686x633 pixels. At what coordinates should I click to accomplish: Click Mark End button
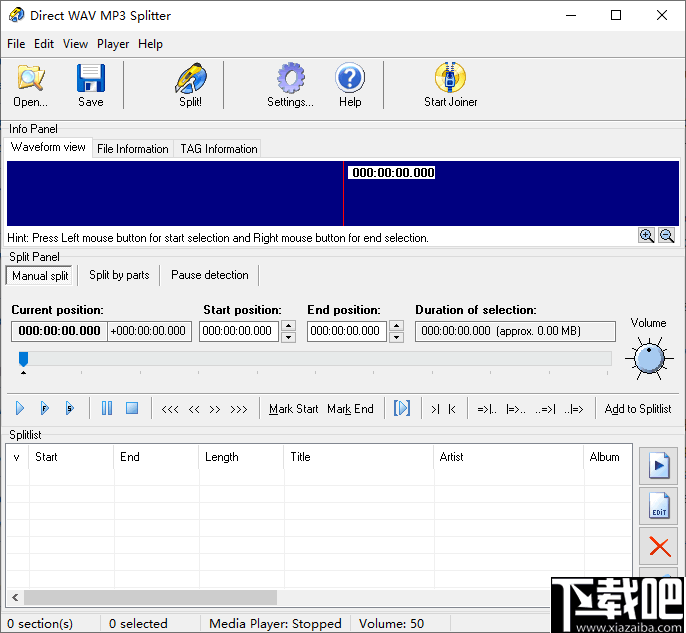click(350, 409)
